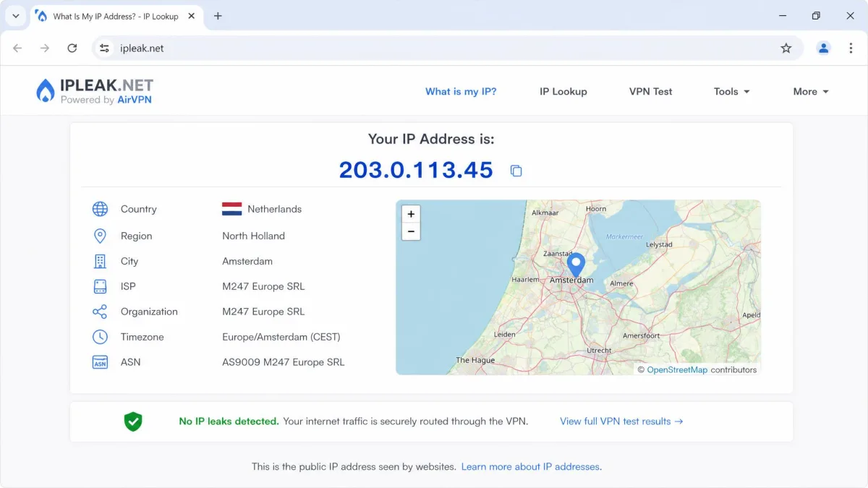Open the Chrome profile avatar
Image resolution: width=868 pixels, height=488 pixels.
pos(823,48)
